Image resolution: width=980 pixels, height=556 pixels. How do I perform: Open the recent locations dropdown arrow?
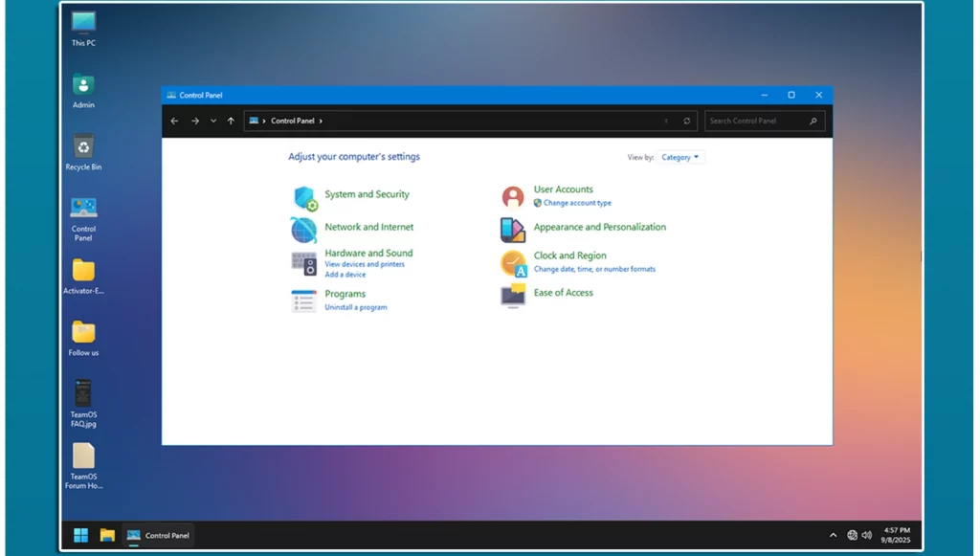pyautogui.click(x=212, y=122)
